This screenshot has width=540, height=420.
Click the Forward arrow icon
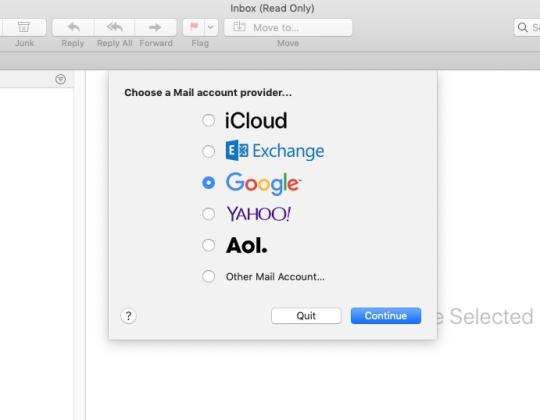[156, 27]
